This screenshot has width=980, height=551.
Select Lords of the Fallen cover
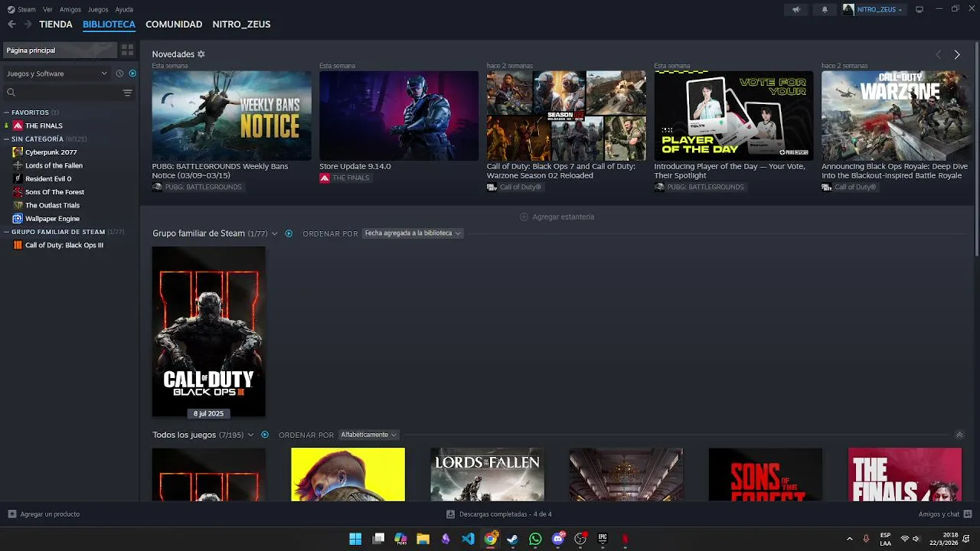(x=487, y=474)
